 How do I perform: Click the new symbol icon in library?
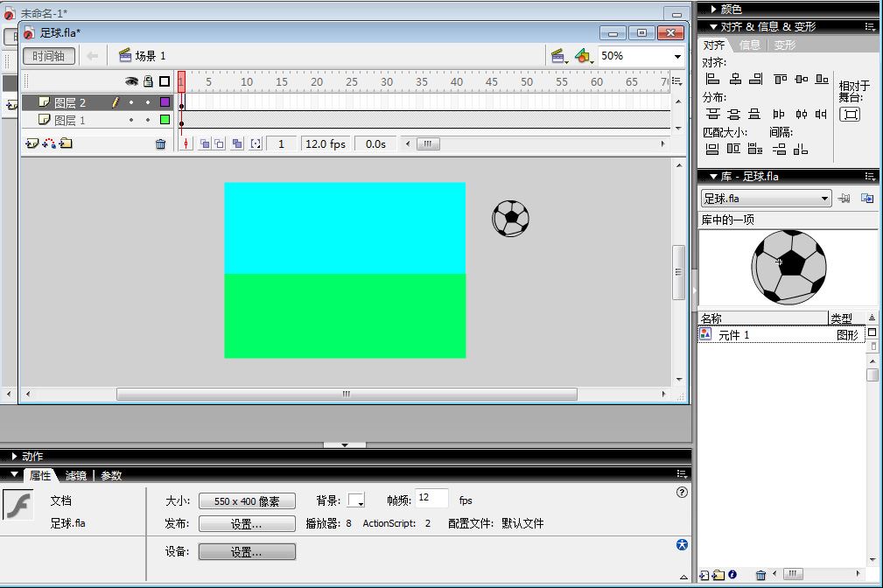point(704,575)
